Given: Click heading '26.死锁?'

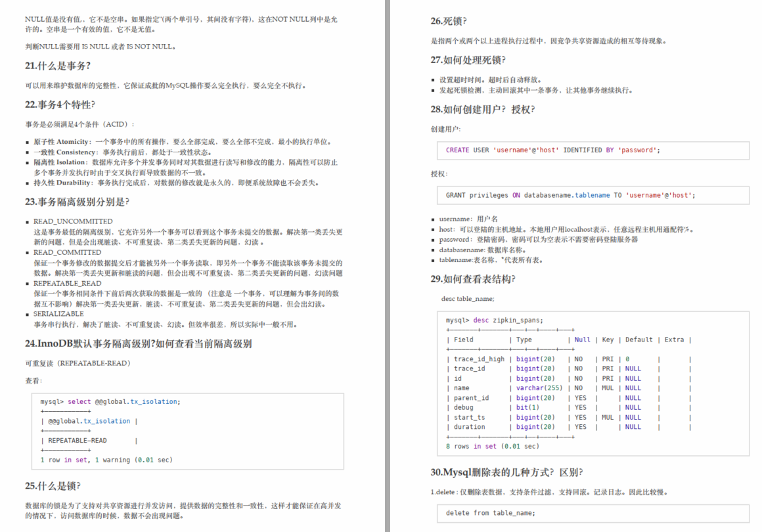Looking at the screenshot, I should [x=449, y=22].
